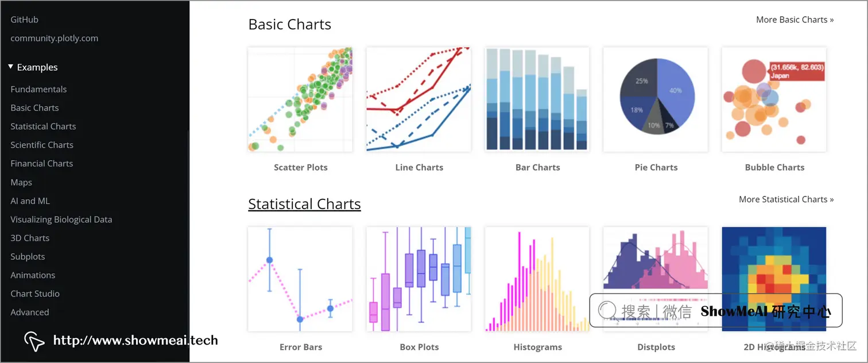Select Financial Charts in the sidebar
The height and width of the screenshot is (363, 868).
[42, 164]
